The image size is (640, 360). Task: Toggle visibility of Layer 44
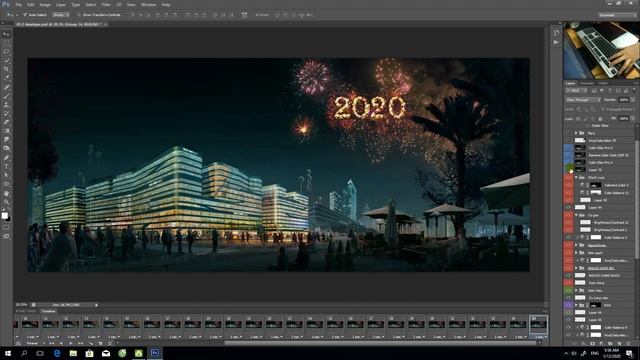tap(568, 207)
